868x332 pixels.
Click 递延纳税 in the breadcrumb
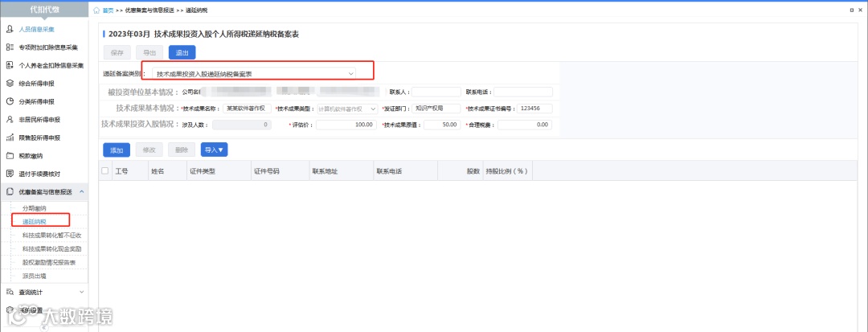click(x=198, y=10)
